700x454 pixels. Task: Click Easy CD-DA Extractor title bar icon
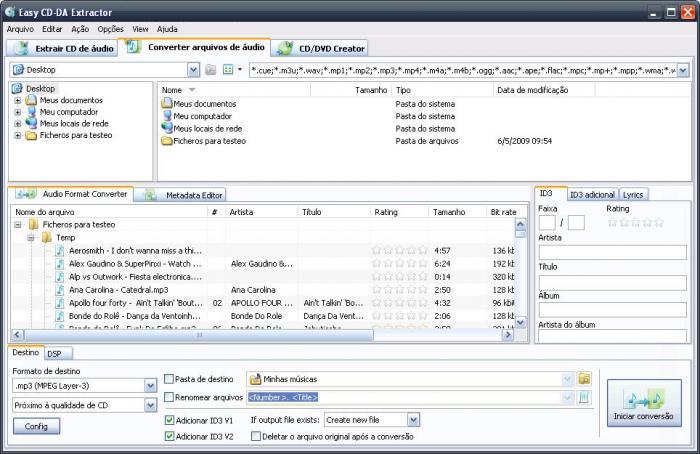coord(10,12)
